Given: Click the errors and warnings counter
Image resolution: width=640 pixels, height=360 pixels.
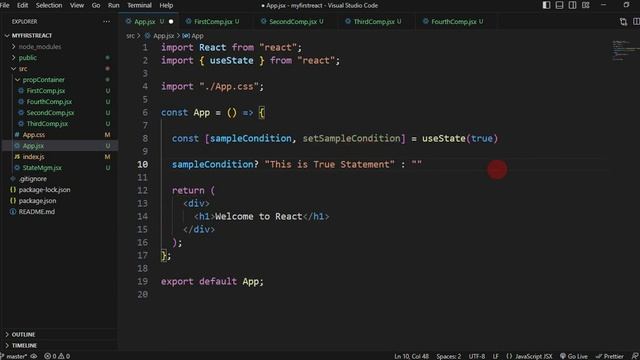Looking at the screenshot, I should click(x=57, y=356).
